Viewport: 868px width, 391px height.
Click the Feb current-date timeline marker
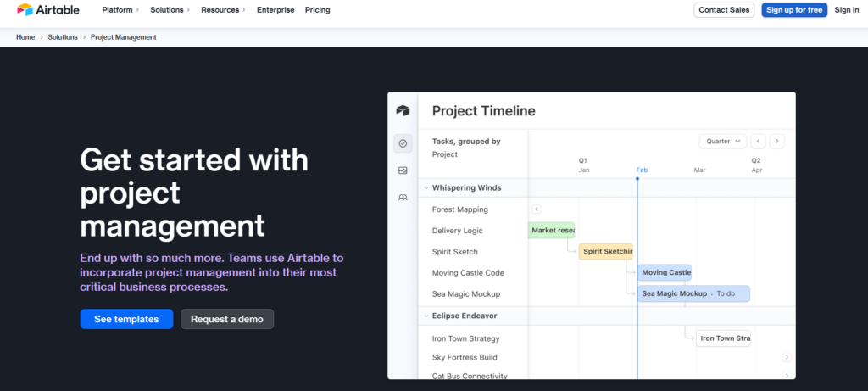coord(642,170)
